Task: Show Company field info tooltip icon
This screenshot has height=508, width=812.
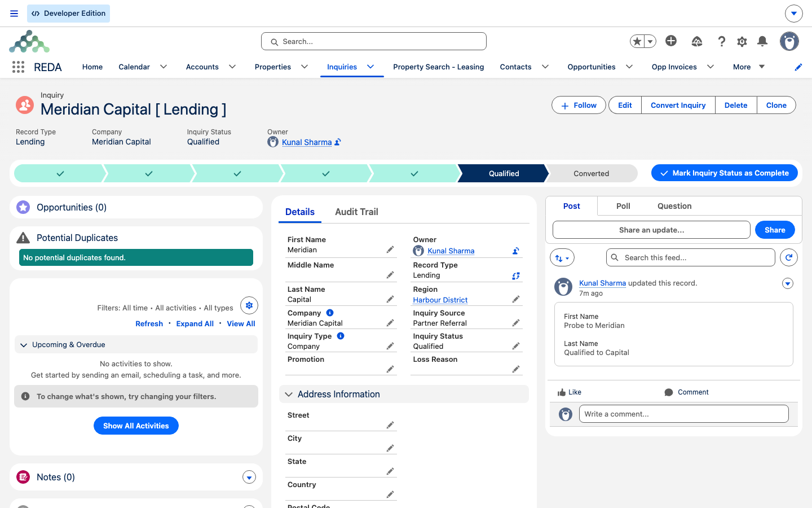Action: point(330,313)
